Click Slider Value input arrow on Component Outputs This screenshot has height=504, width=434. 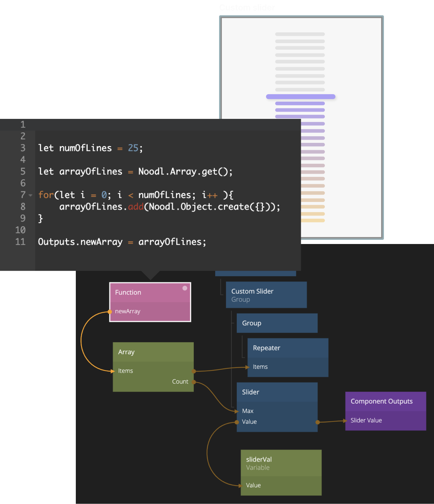[x=345, y=421]
